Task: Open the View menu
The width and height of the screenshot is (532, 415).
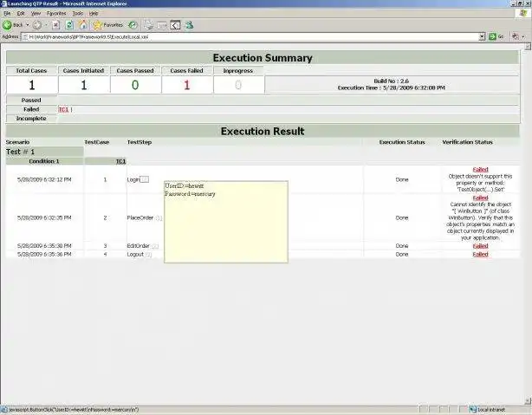Action: pos(36,14)
